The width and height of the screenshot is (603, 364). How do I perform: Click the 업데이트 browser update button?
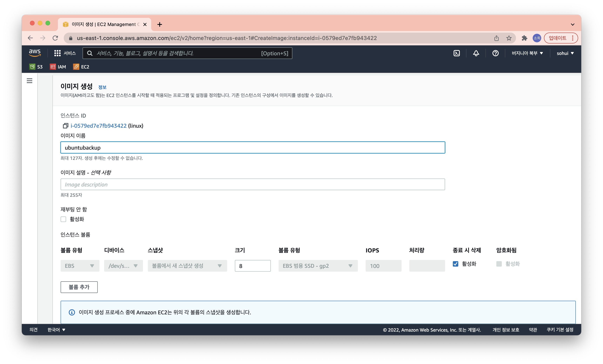pos(558,38)
